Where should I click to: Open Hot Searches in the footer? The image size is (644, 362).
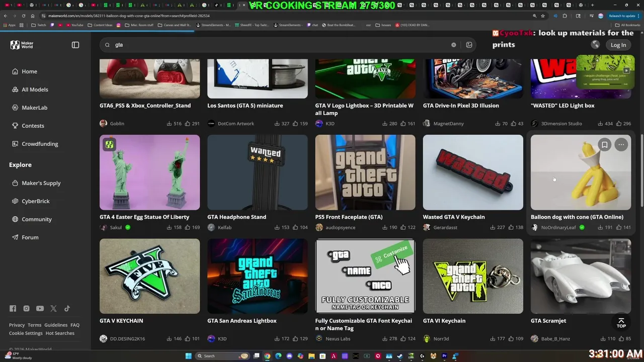point(60,333)
